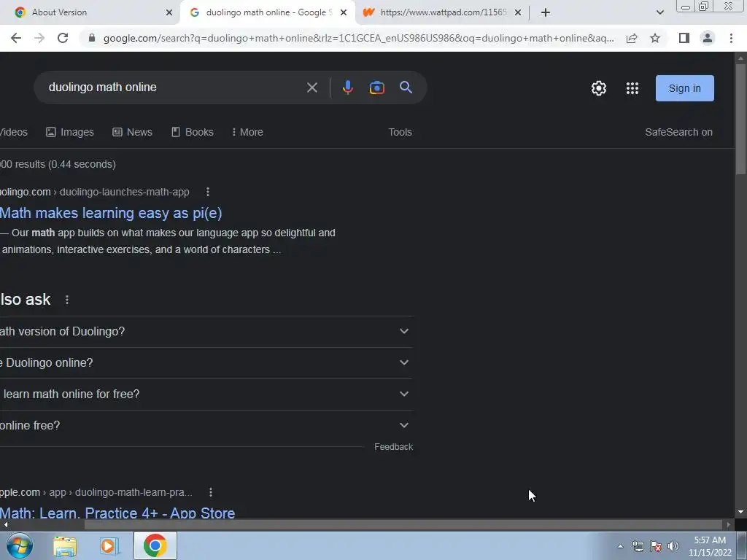Open the Chrome profile avatar
Viewport: 747px width, 560px height.
tap(708, 38)
